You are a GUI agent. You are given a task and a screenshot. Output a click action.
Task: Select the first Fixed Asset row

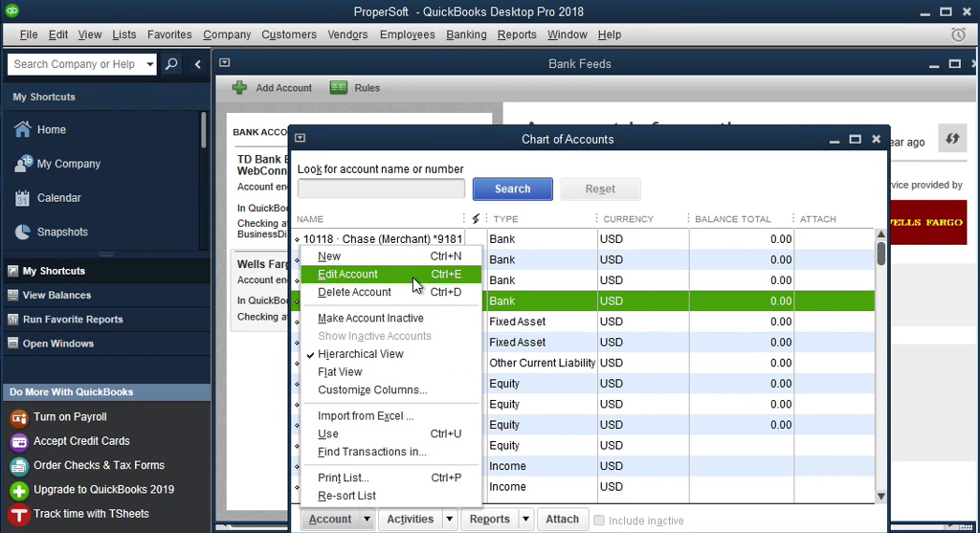click(x=680, y=322)
